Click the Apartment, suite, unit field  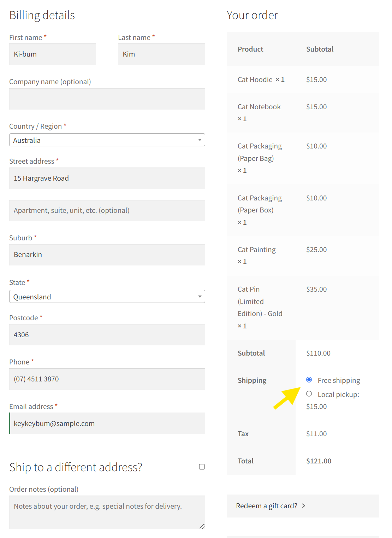coord(107,211)
